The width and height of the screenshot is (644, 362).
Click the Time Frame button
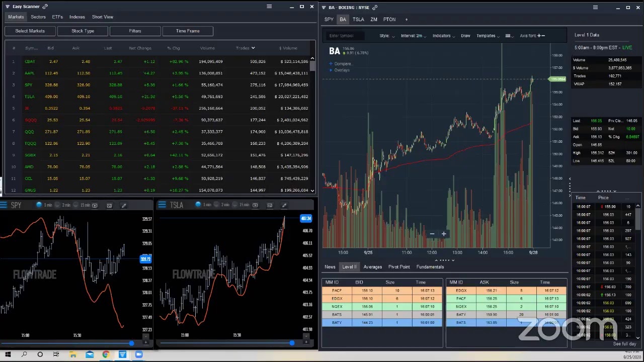tap(188, 31)
